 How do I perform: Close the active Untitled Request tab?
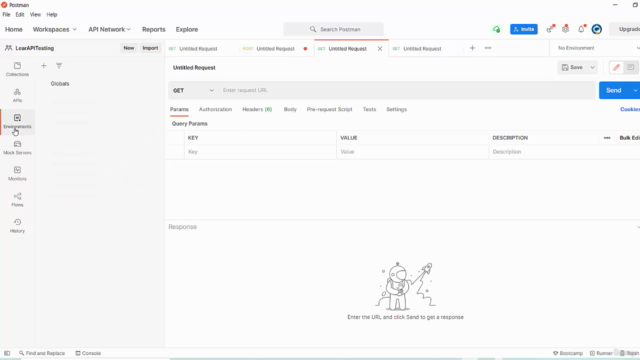[x=380, y=49]
